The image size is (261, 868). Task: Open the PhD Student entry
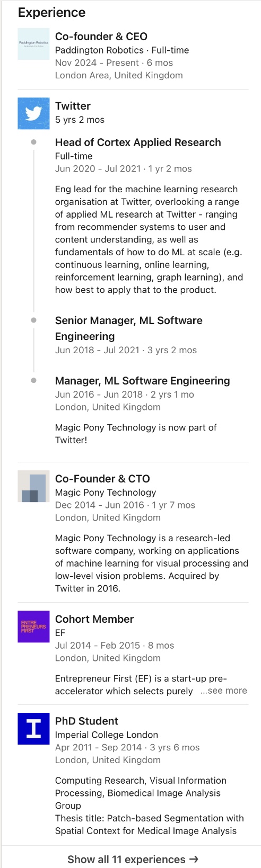pos(86,721)
